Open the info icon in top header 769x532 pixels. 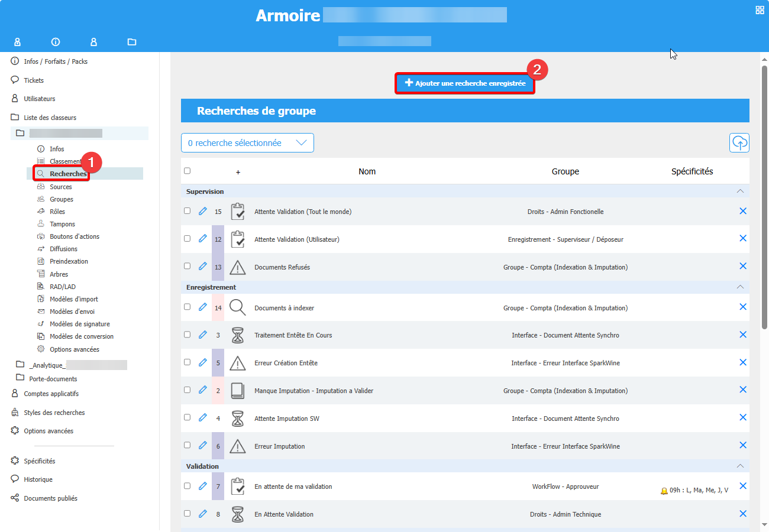(56, 42)
